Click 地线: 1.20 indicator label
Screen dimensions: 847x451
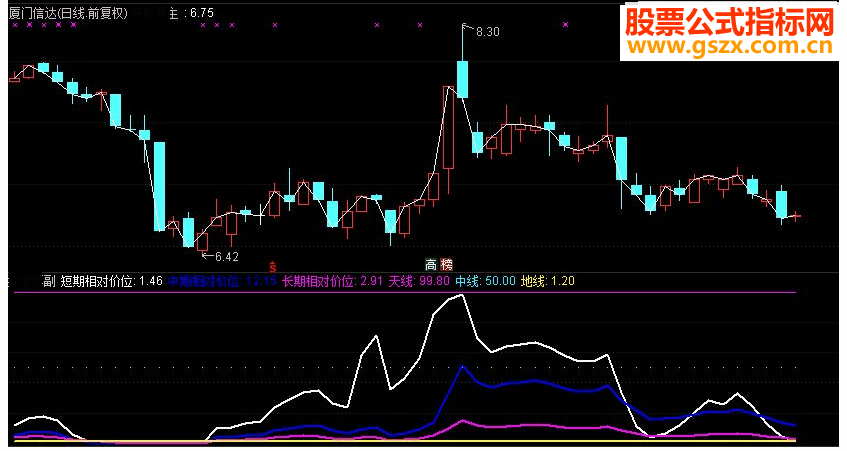click(547, 281)
